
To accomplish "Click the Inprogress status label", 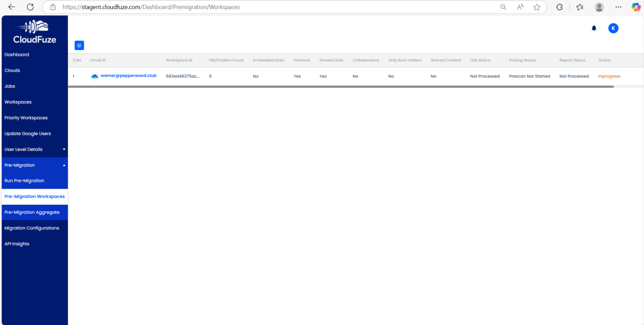I will pyautogui.click(x=609, y=76).
